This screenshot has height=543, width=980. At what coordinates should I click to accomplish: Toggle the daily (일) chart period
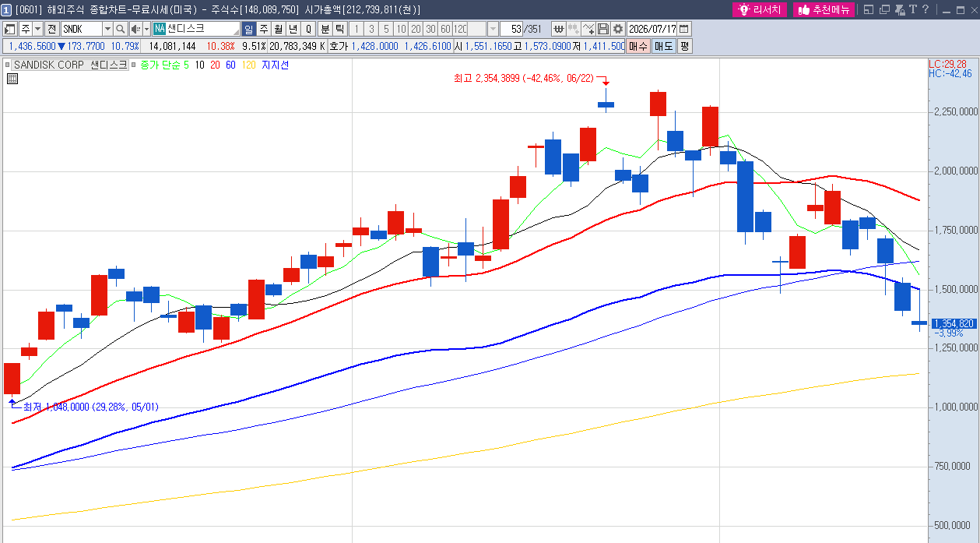pyautogui.click(x=249, y=29)
